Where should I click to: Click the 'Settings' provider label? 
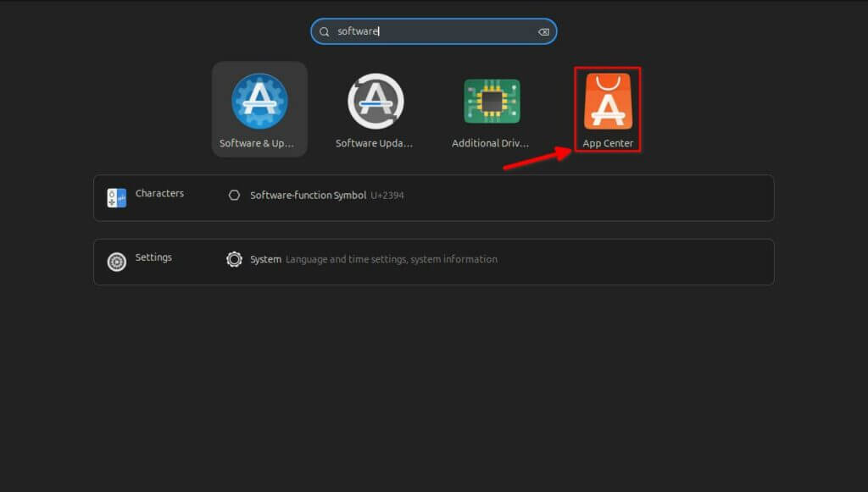click(153, 257)
